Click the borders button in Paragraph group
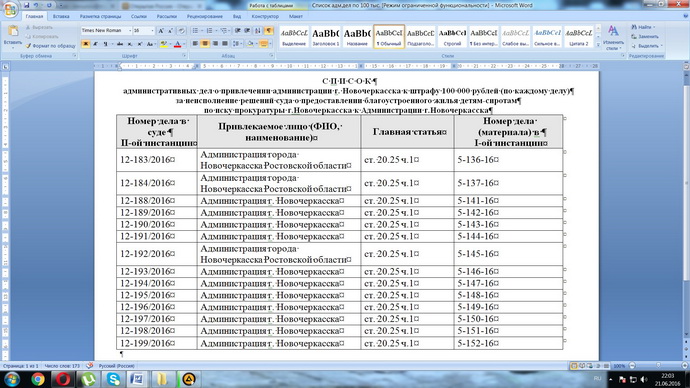 point(263,44)
